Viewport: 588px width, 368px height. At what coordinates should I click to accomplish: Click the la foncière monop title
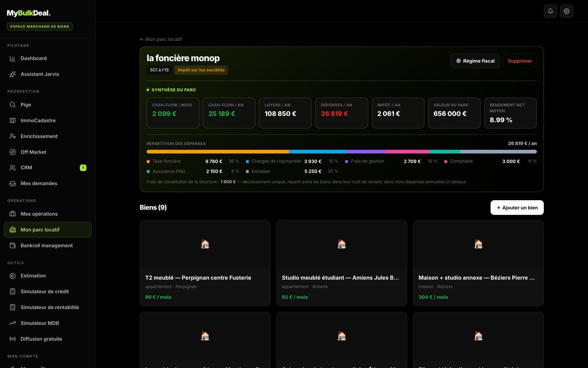click(x=183, y=58)
